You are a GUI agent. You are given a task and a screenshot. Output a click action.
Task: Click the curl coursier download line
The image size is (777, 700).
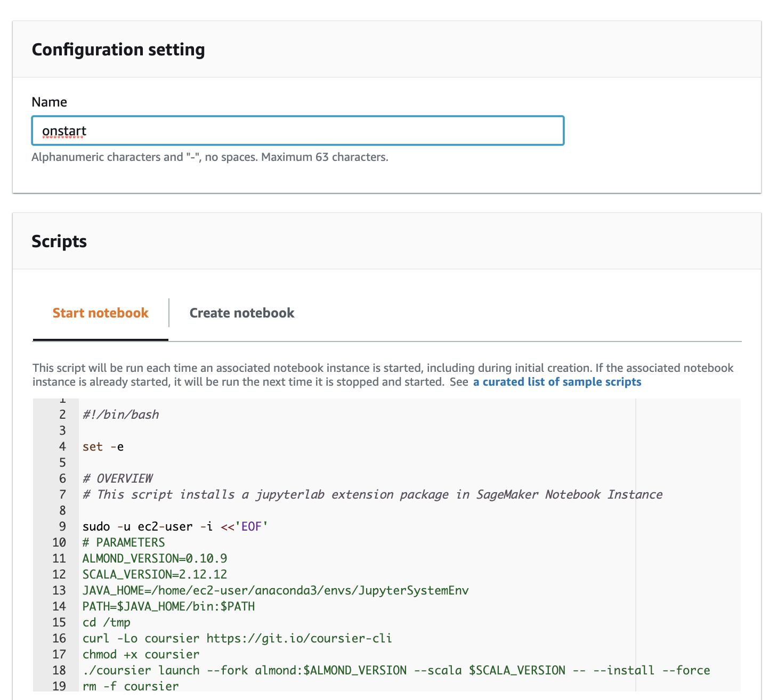pyautogui.click(x=237, y=638)
